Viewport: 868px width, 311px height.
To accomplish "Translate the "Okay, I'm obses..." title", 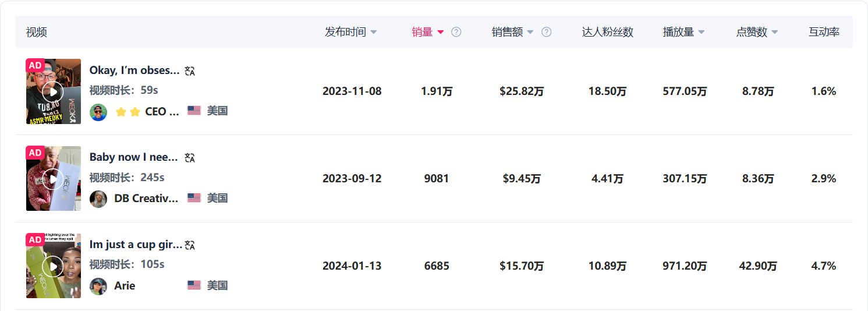I will (190, 70).
